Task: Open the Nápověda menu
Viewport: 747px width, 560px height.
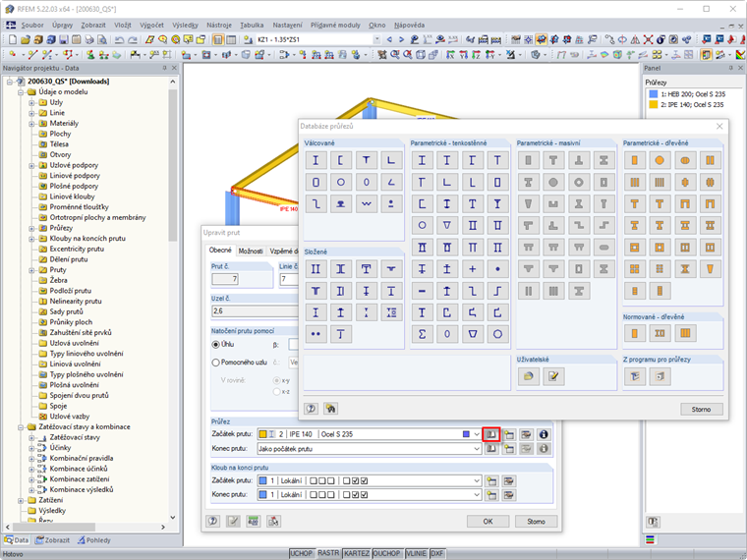Action: (409, 26)
